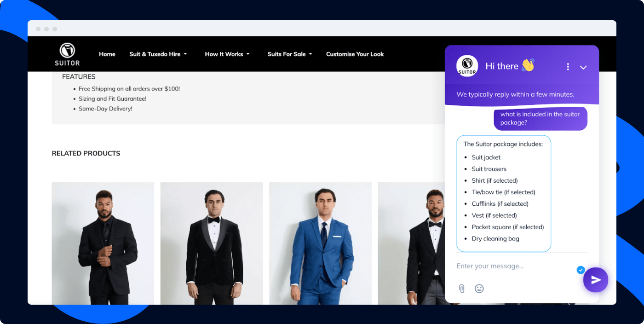
Task: Click the Tie/bow tie (if selected) item
Action: 503,192
